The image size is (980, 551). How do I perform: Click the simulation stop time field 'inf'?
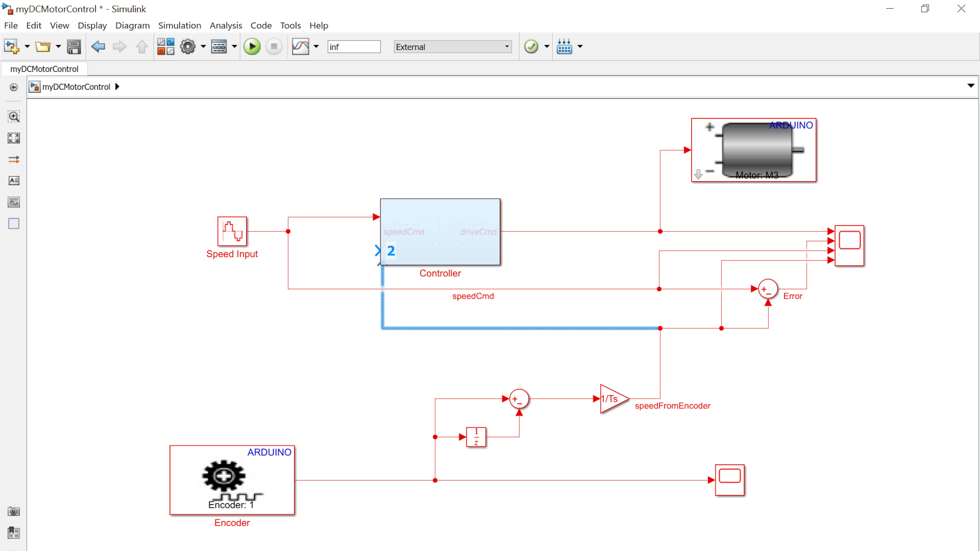pos(354,47)
